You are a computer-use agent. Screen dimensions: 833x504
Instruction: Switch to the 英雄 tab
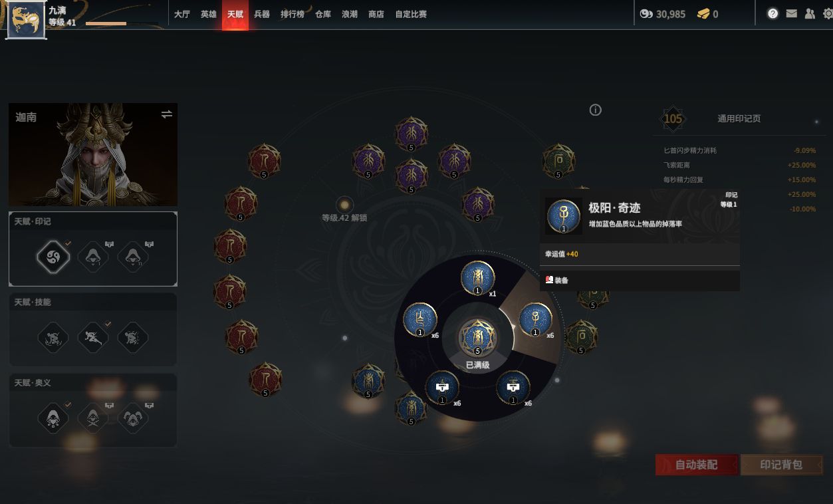[x=209, y=14]
